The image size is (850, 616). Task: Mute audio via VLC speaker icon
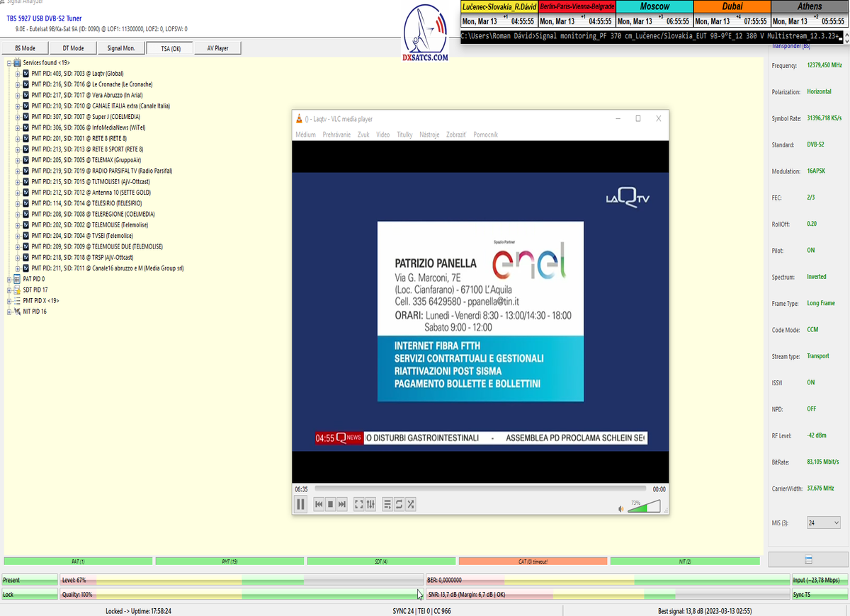coord(620,508)
